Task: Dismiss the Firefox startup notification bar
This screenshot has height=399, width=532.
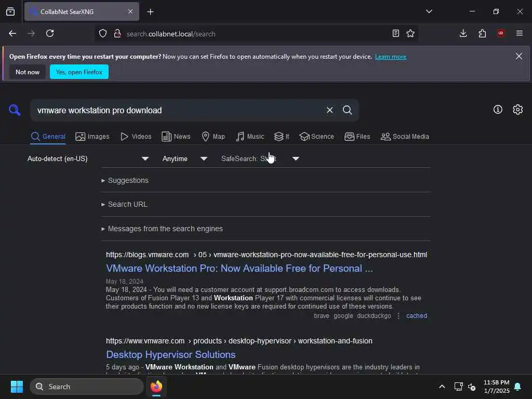Action: pos(519,56)
